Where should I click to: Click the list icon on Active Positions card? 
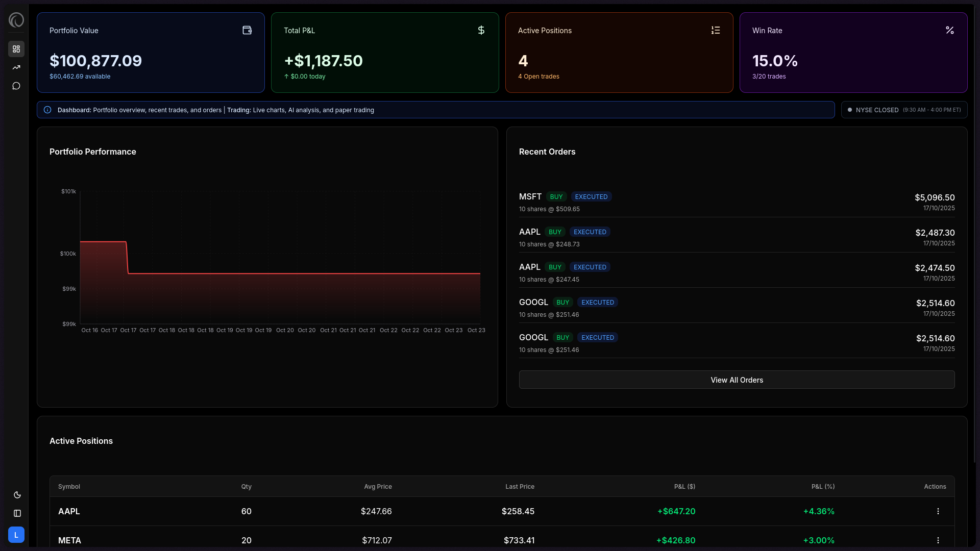[x=716, y=31]
